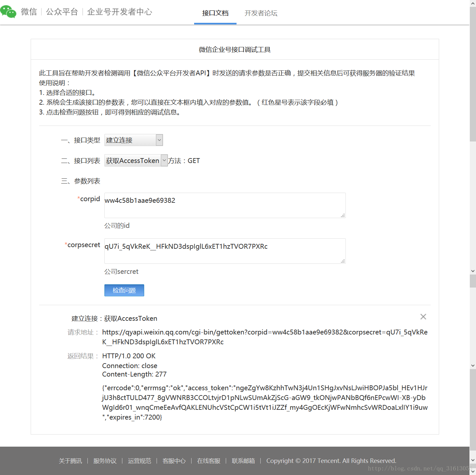The image size is (476, 475).
Task: Open the 联系邮箱 footer link
Action: pyautogui.click(x=243, y=461)
